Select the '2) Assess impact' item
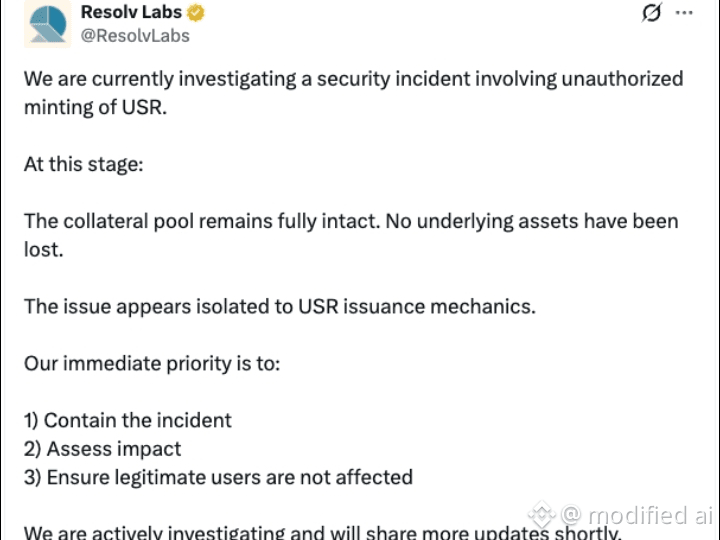 click(x=102, y=449)
